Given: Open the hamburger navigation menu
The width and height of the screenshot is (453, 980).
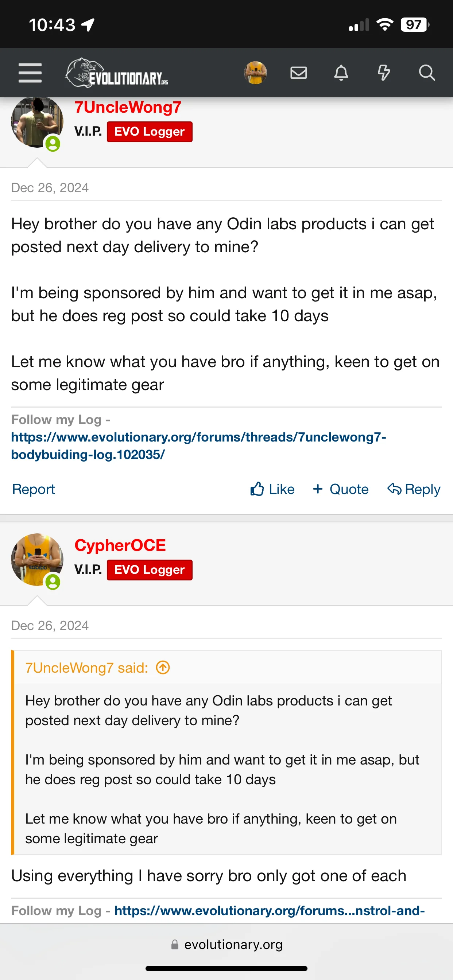Looking at the screenshot, I should (x=30, y=73).
